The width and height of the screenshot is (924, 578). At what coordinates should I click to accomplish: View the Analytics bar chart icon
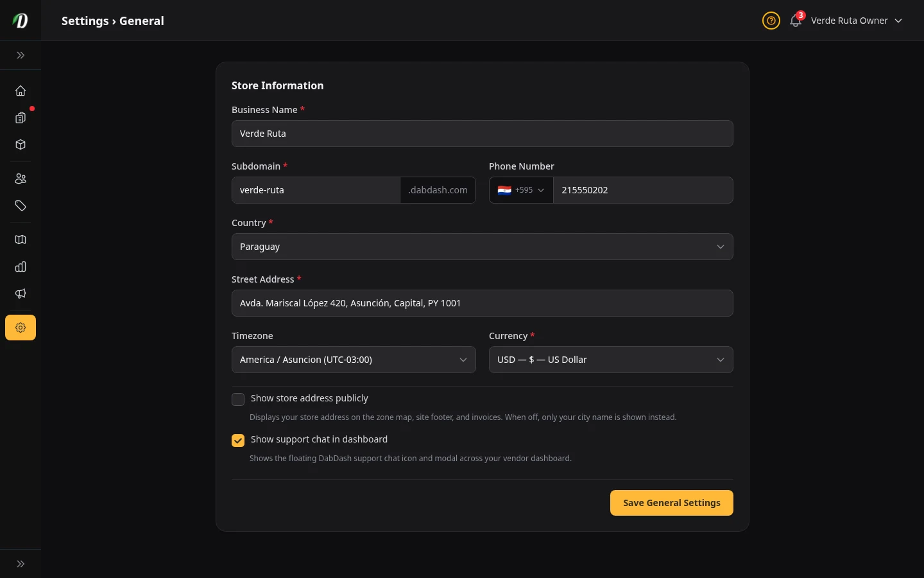point(21,267)
